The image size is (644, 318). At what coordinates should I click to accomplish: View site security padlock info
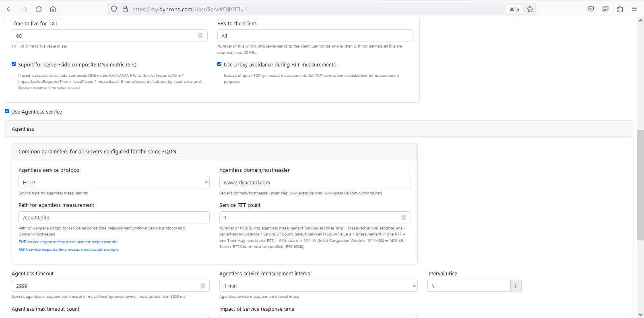125,9
